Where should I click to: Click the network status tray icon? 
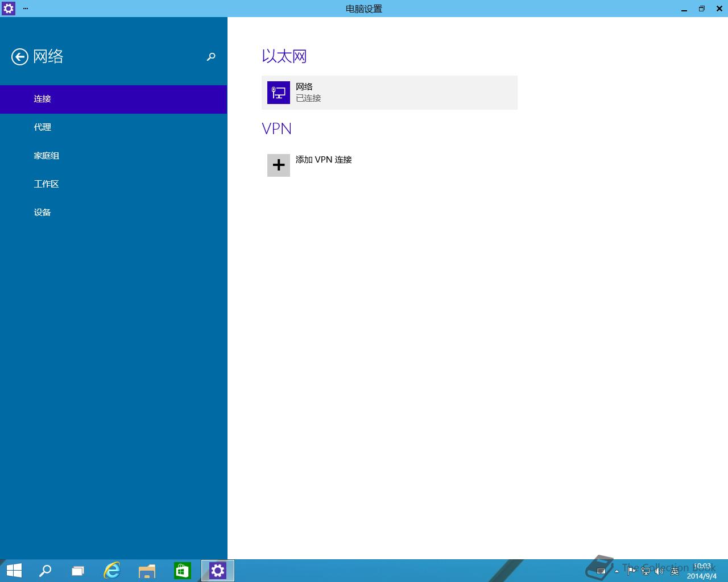click(646, 571)
